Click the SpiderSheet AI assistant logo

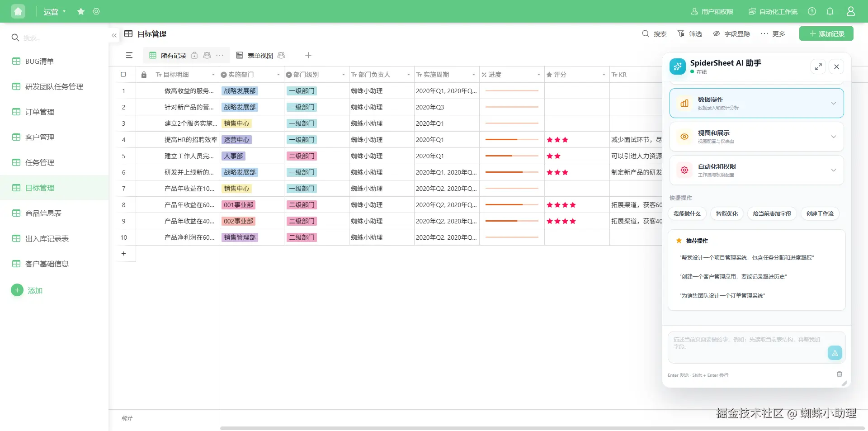677,66
